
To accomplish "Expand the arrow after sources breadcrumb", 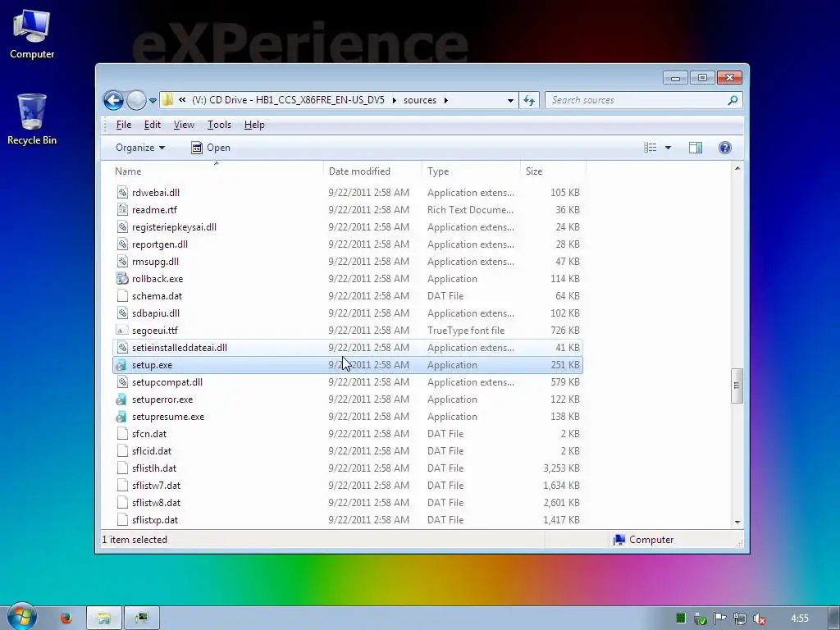I will pyautogui.click(x=445, y=100).
